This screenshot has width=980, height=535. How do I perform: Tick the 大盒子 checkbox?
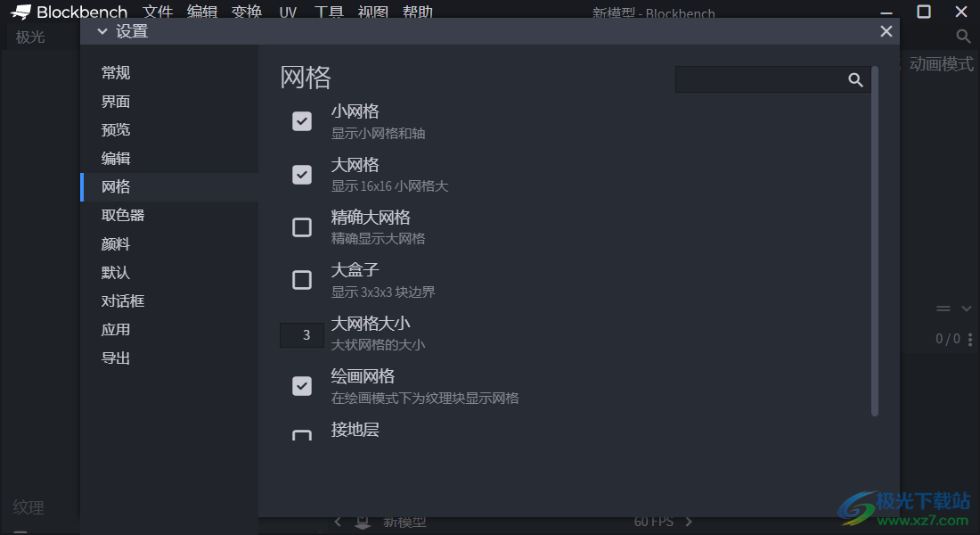click(302, 280)
